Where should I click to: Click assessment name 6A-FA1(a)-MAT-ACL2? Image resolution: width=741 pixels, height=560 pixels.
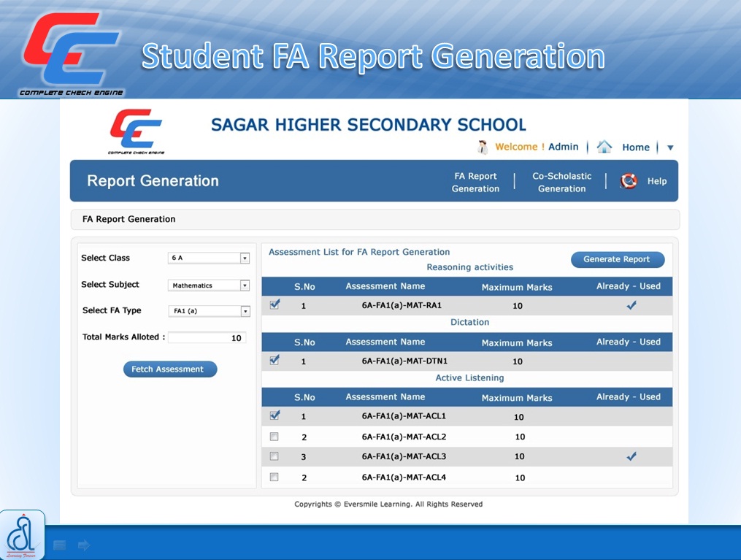click(404, 437)
